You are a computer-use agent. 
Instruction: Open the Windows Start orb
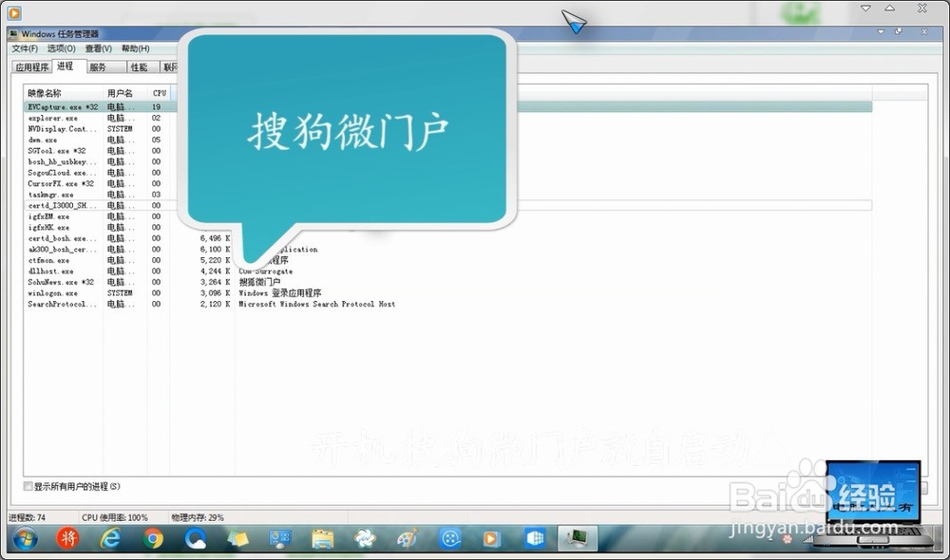(x=25, y=538)
